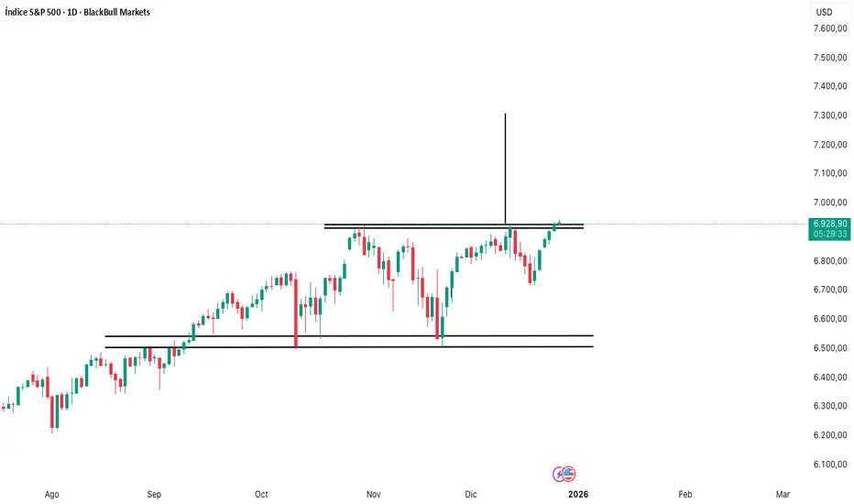Open the US flag economic event icon
Image resolution: width=854 pixels, height=504 pixels.
click(568, 474)
